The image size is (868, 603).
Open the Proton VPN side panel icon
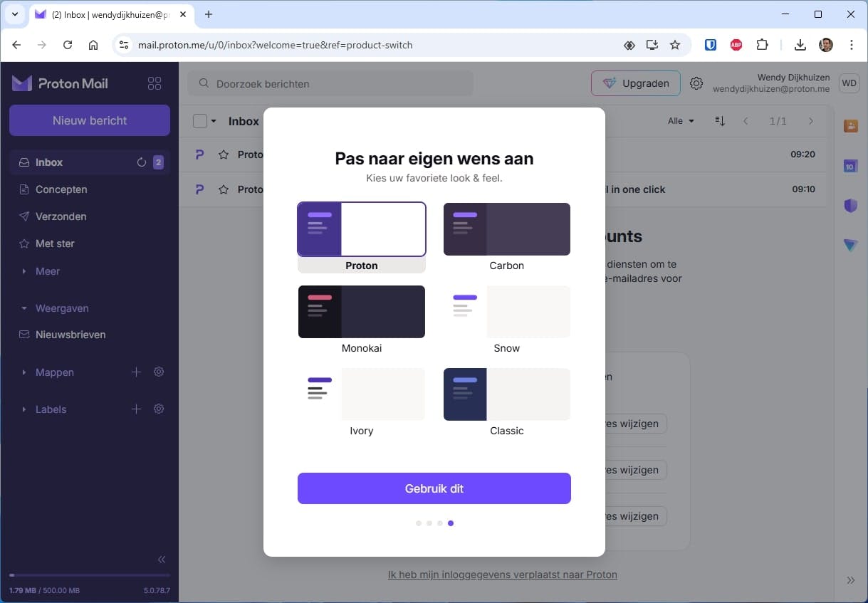click(x=850, y=246)
